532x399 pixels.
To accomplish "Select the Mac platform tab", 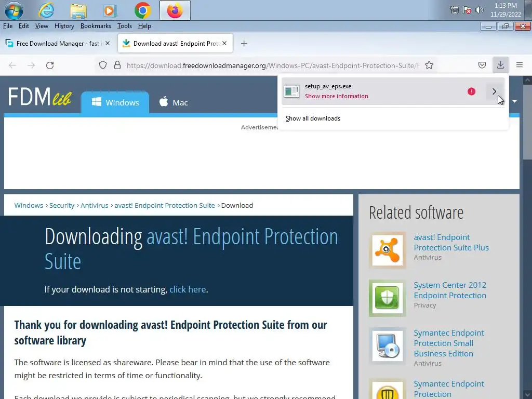I will pos(174,102).
